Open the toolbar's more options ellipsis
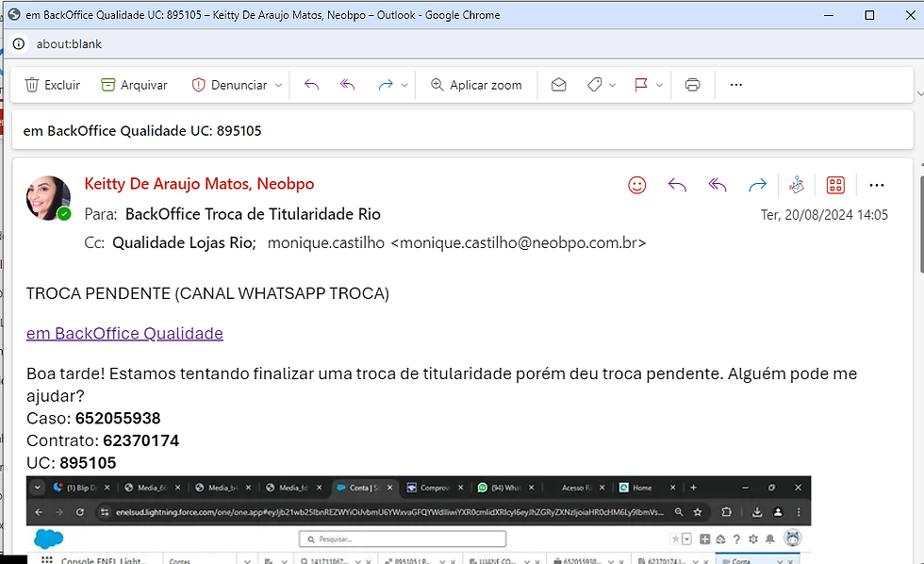 click(x=736, y=85)
